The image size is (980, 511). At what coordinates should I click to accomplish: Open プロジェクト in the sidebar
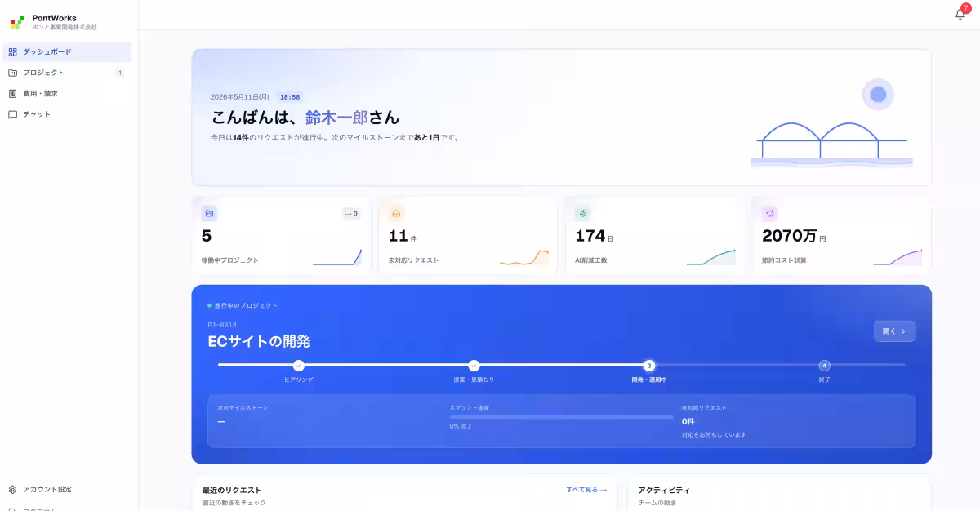[x=66, y=73]
